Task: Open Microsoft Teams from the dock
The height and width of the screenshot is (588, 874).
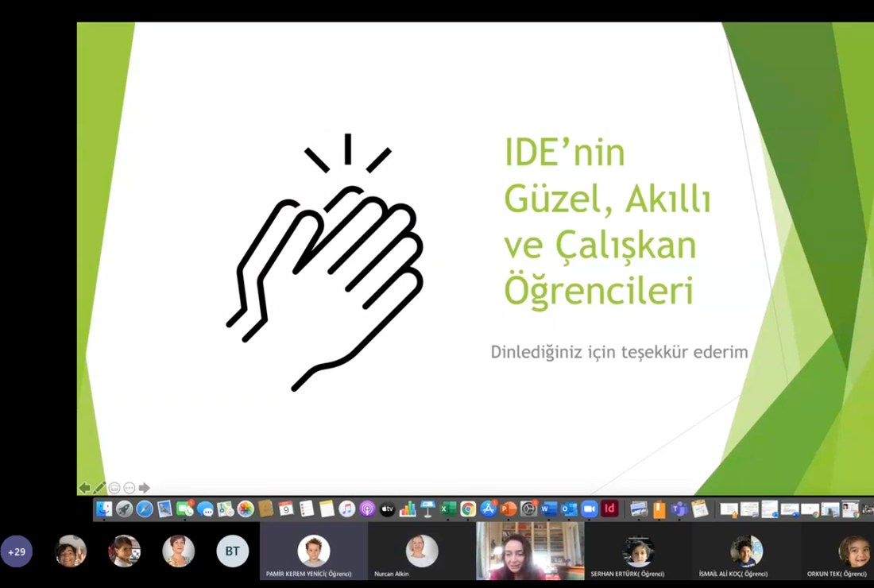Action: pyautogui.click(x=679, y=509)
